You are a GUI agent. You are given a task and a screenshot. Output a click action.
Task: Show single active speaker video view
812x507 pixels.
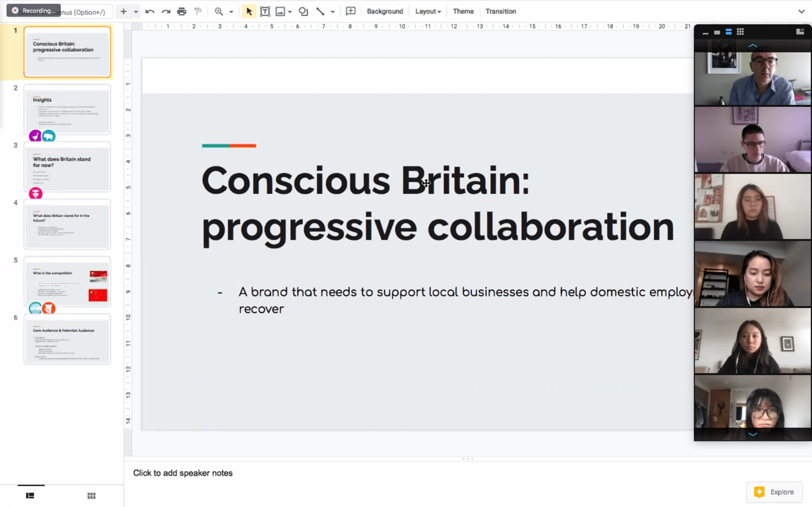coord(717,32)
